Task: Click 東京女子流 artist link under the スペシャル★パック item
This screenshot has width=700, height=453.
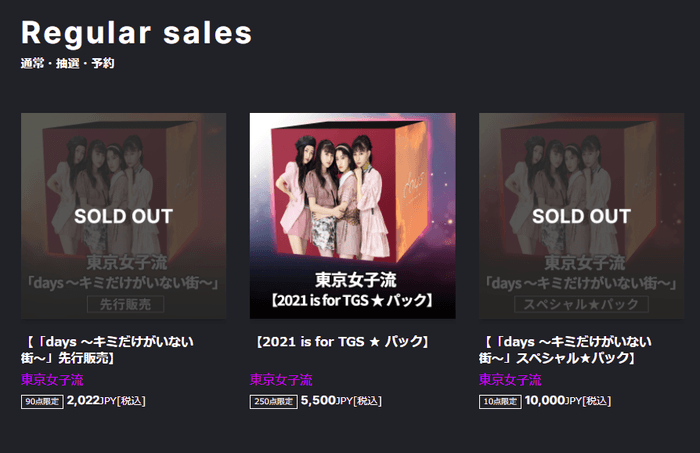Action: point(510,380)
